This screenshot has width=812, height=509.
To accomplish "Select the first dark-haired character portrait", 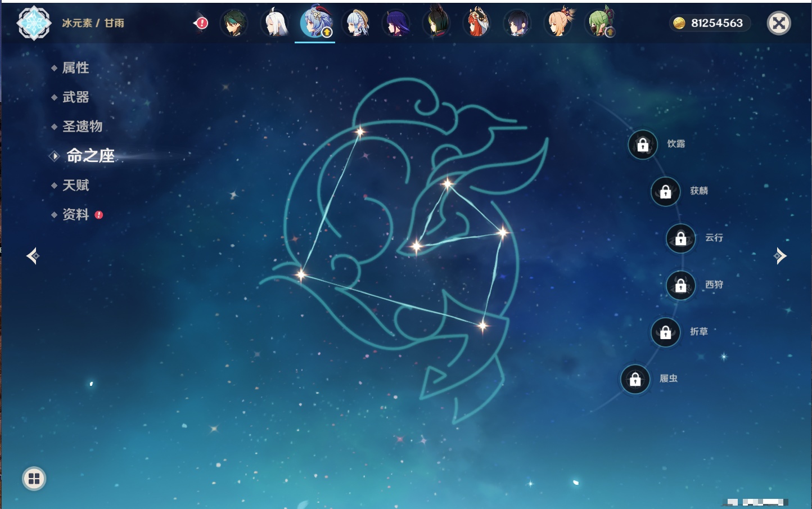I will (234, 23).
